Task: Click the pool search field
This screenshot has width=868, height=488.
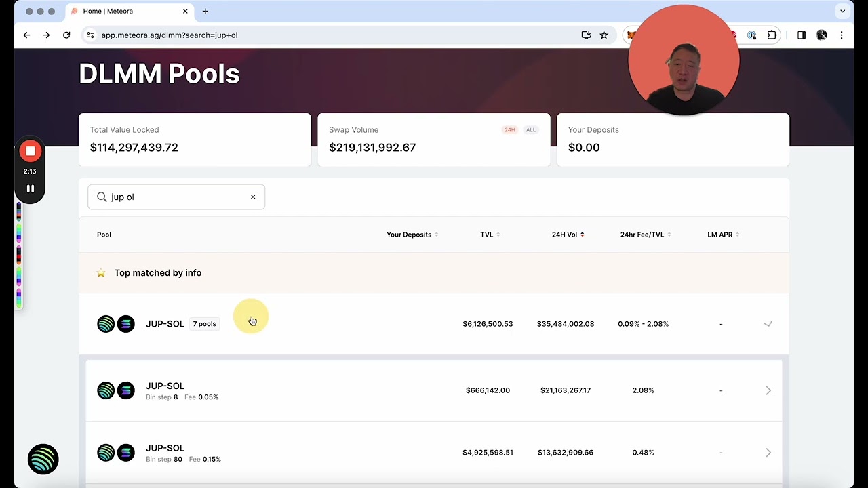Action: pos(176,197)
